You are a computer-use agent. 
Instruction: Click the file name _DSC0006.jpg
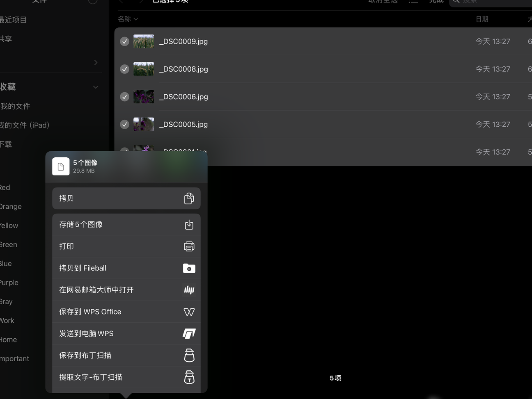coord(183,97)
